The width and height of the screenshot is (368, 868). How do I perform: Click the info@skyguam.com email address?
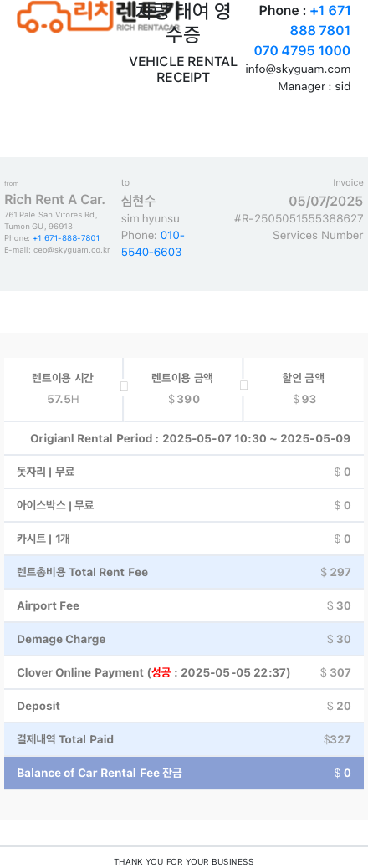tap(298, 69)
